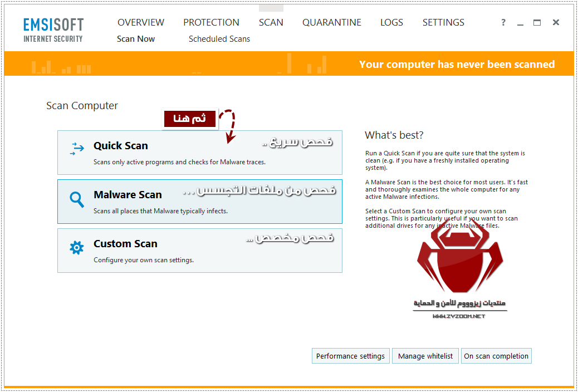578x392 pixels.
Task: Open help via the question mark icon
Action: pyautogui.click(x=503, y=22)
